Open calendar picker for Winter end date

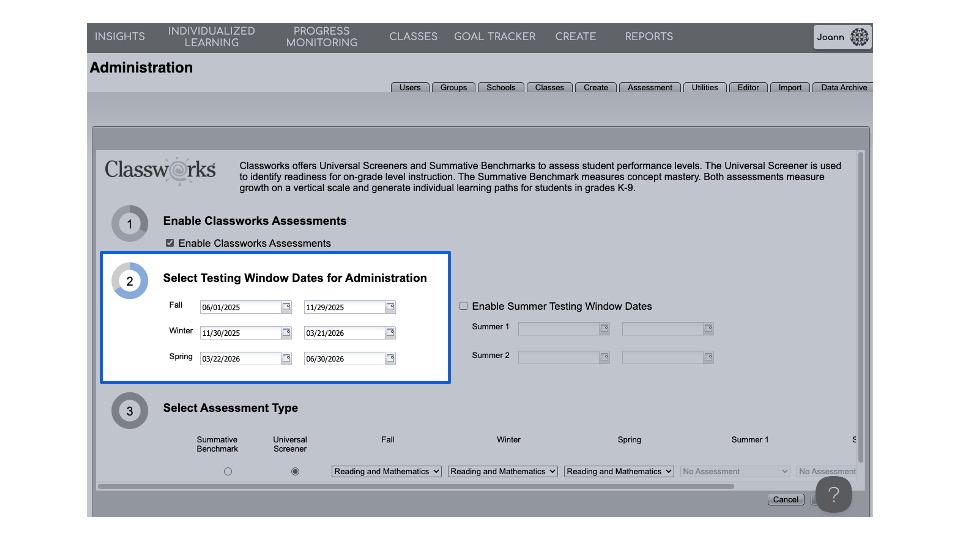pos(390,332)
